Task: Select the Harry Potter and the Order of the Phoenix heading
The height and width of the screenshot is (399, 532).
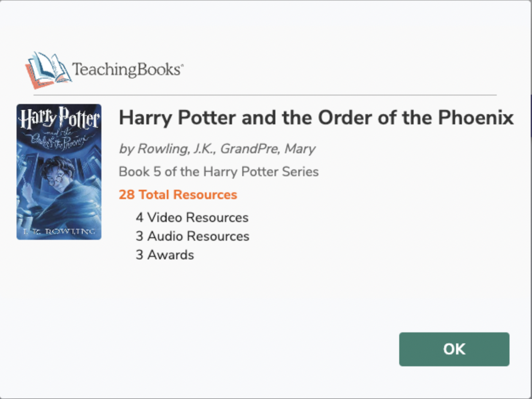Action: [x=316, y=118]
